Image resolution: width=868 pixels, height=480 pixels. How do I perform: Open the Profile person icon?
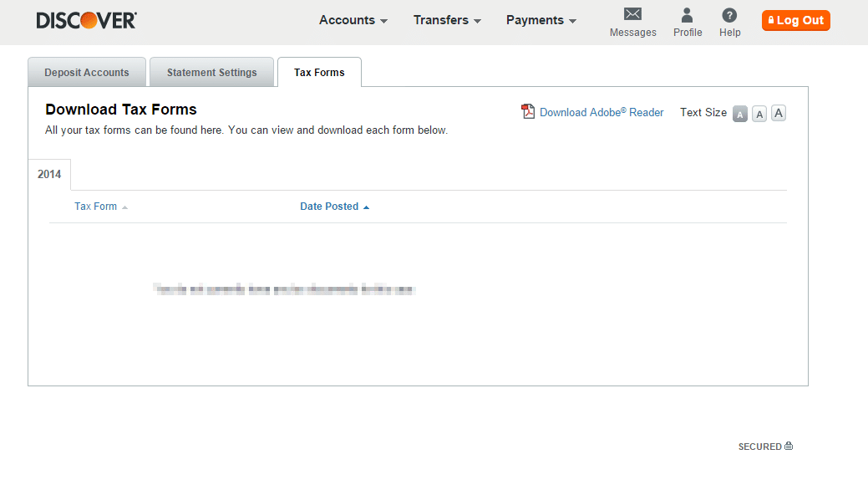[x=687, y=15]
